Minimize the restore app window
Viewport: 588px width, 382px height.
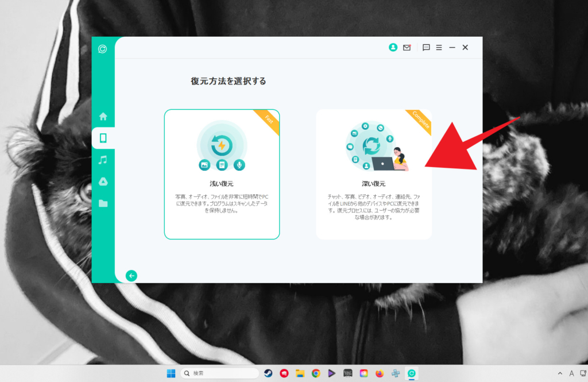452,48
